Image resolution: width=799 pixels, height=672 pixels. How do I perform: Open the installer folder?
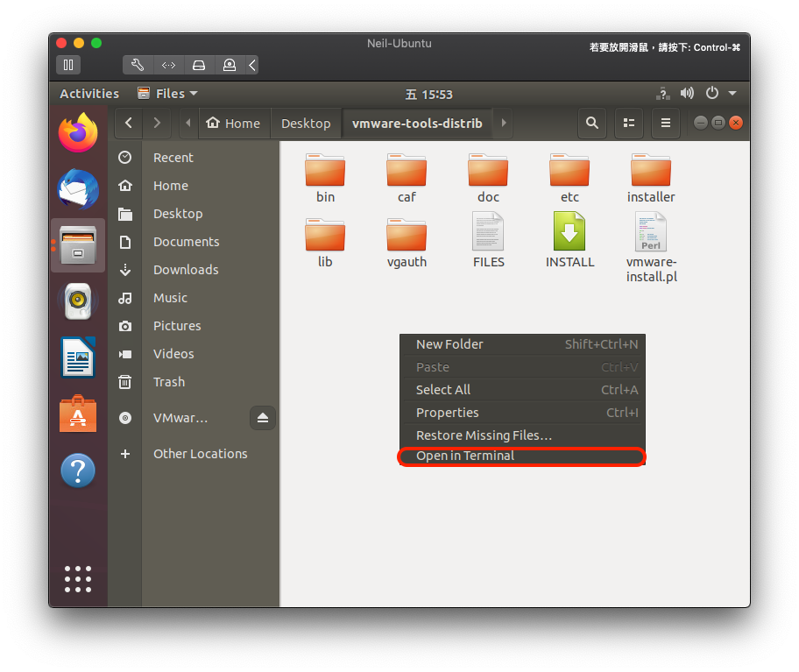[x=650, y=170]
